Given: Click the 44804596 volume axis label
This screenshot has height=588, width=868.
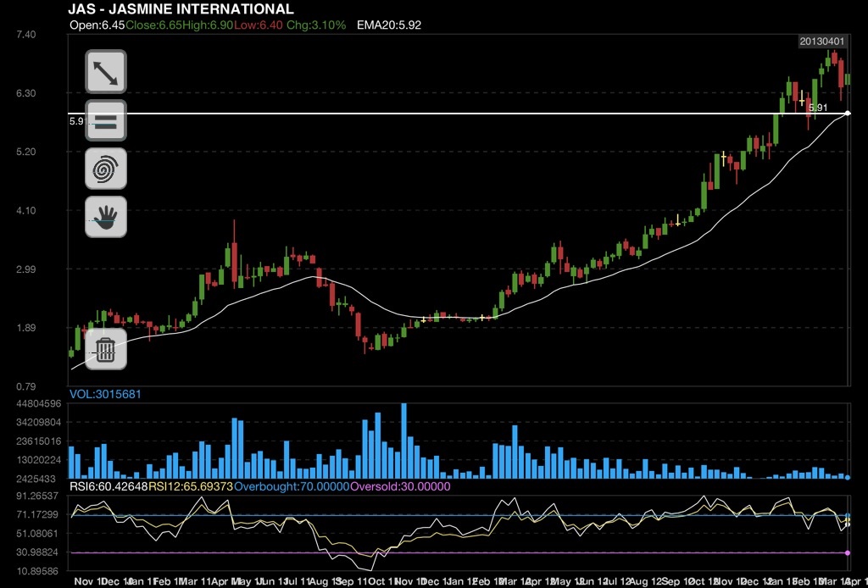Looking at the screenshot, I should 39,404.
